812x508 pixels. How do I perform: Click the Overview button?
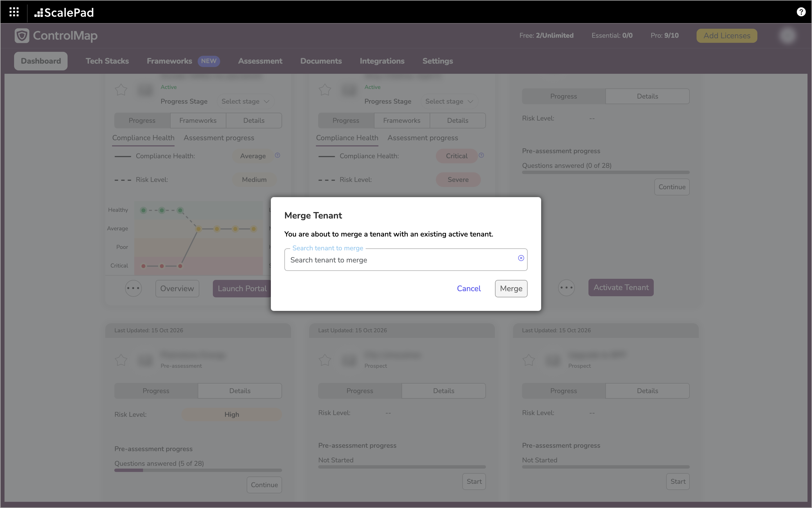click(177, 289)
